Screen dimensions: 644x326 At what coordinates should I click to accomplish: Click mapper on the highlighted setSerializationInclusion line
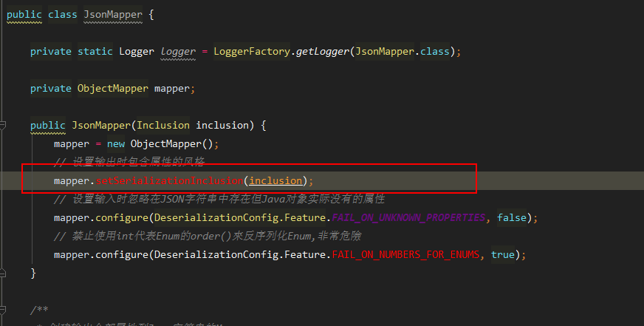[x=72, y=181]
